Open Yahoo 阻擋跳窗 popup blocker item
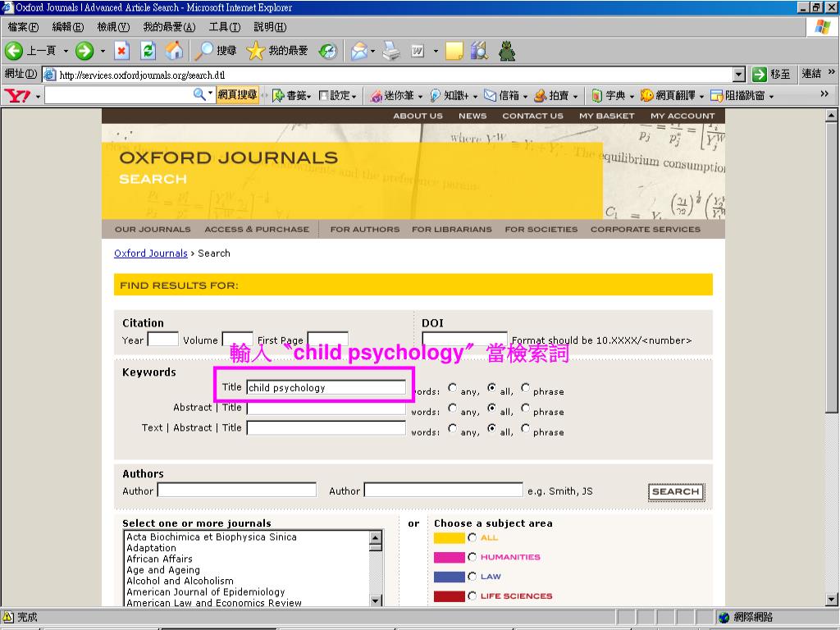 pos(742,95)
